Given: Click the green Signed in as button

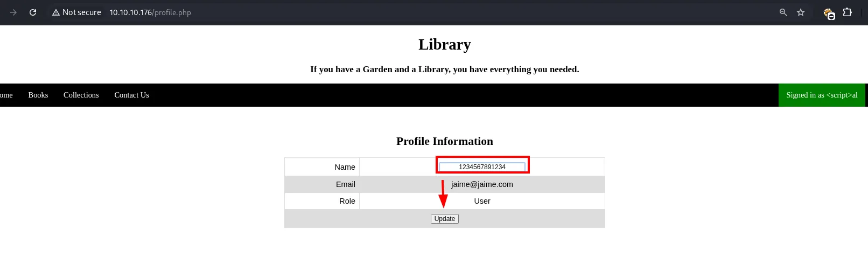Looking at the screenshot, I should pos(822,95).
